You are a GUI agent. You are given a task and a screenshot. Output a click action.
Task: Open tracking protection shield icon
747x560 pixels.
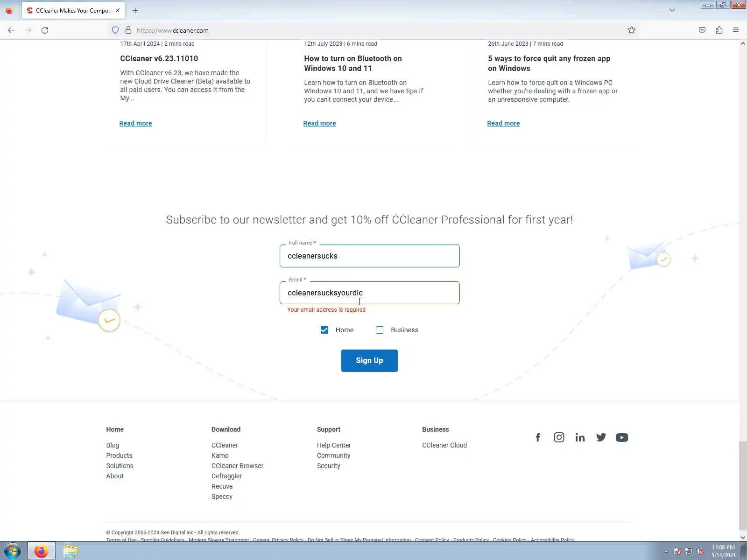(115, 30)
